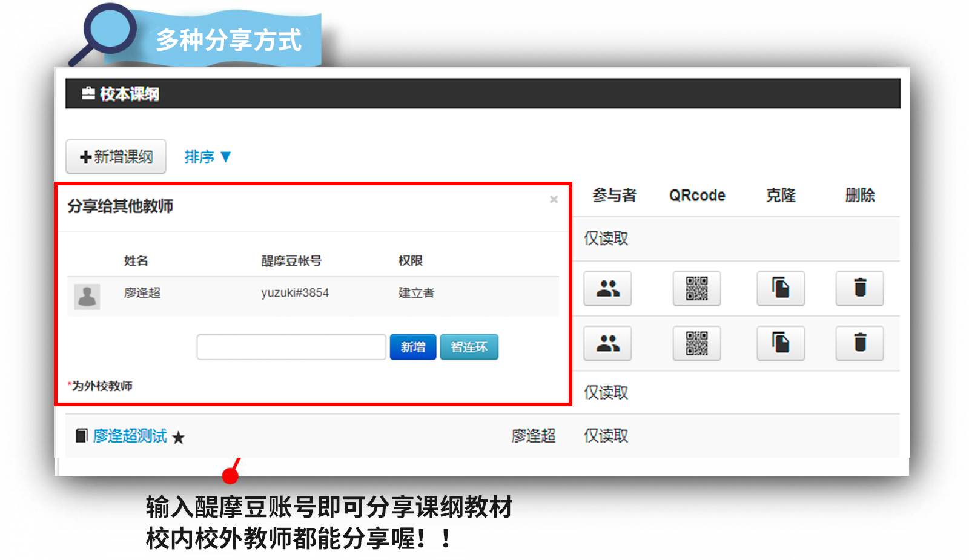Click the 校本课纲 briefcase icon
The image size is (969, 560).
tap(88, 93)
